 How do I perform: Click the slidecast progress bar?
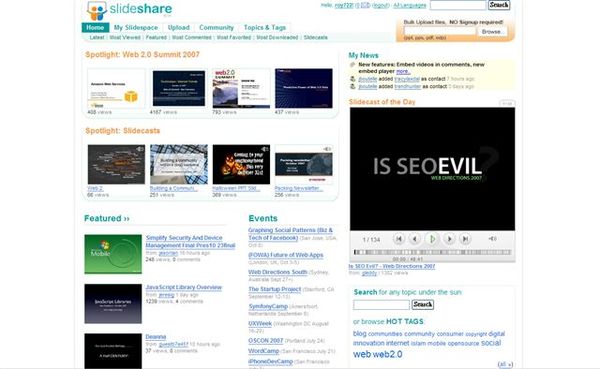(x=432, y=252)
